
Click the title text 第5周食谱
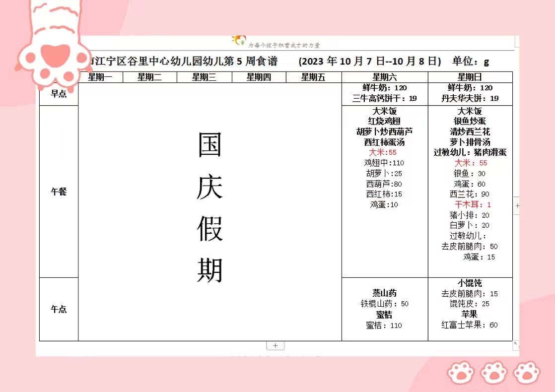click(251, 61)
